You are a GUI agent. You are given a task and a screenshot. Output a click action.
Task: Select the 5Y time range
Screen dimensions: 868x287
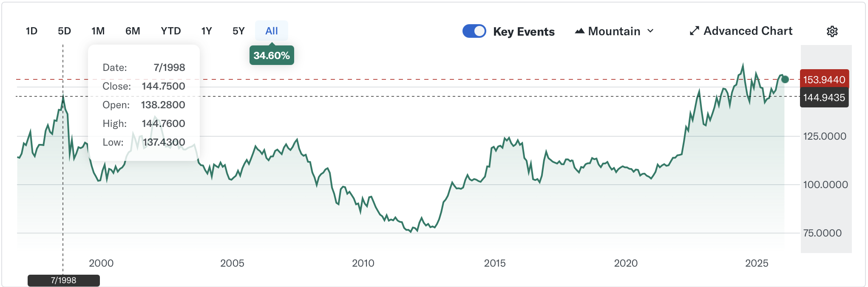238,31
